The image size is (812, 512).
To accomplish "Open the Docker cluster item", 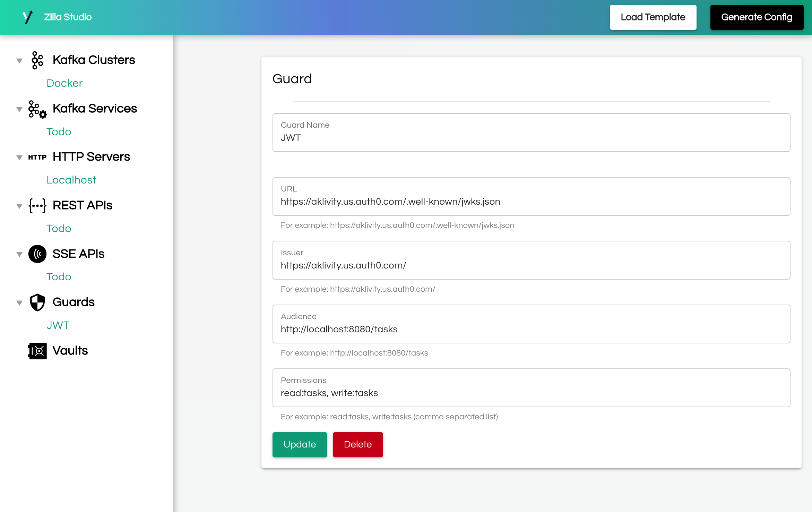I will 64,83.
